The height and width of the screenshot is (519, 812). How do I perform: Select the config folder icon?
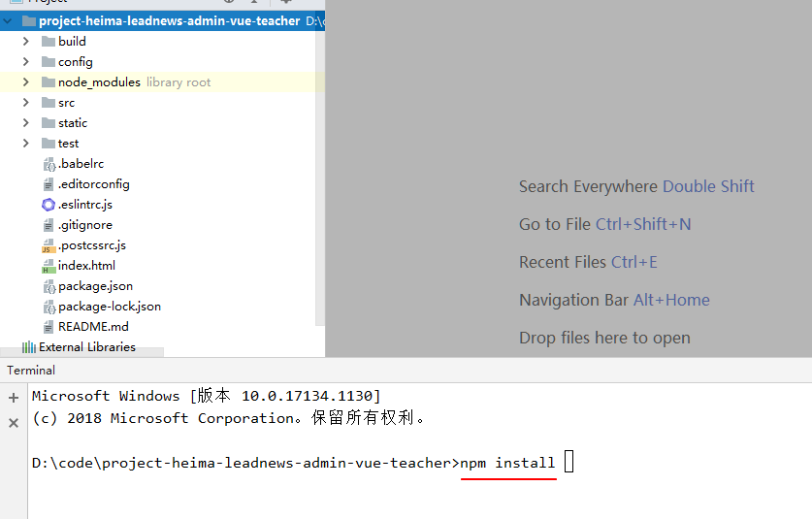[x=49, y=62]
